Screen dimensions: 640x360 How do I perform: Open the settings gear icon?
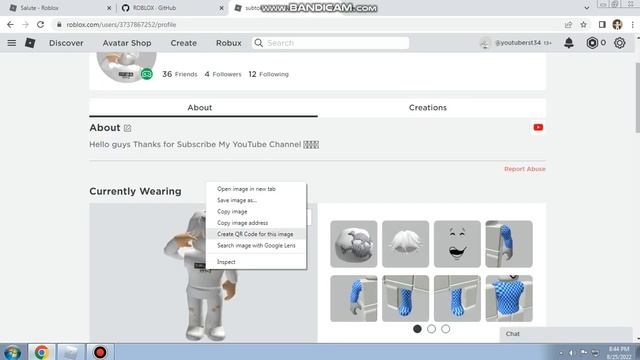619,43
